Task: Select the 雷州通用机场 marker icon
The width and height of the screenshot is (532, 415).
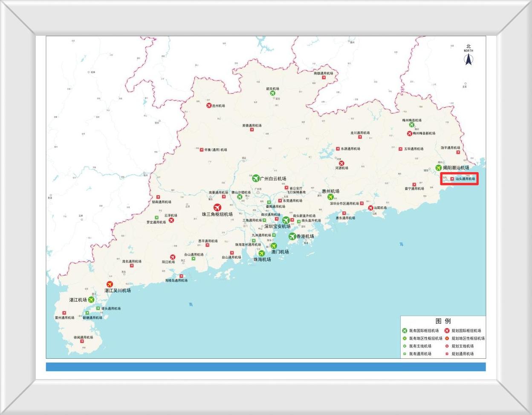Action: click(64, 313)
